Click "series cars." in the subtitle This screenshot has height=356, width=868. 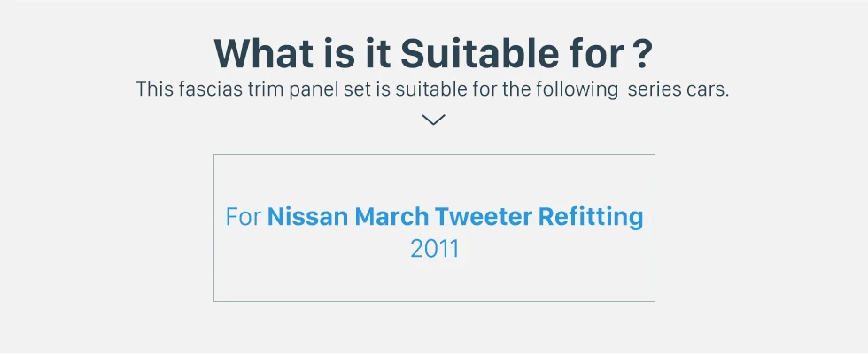[x=678, y=89]
